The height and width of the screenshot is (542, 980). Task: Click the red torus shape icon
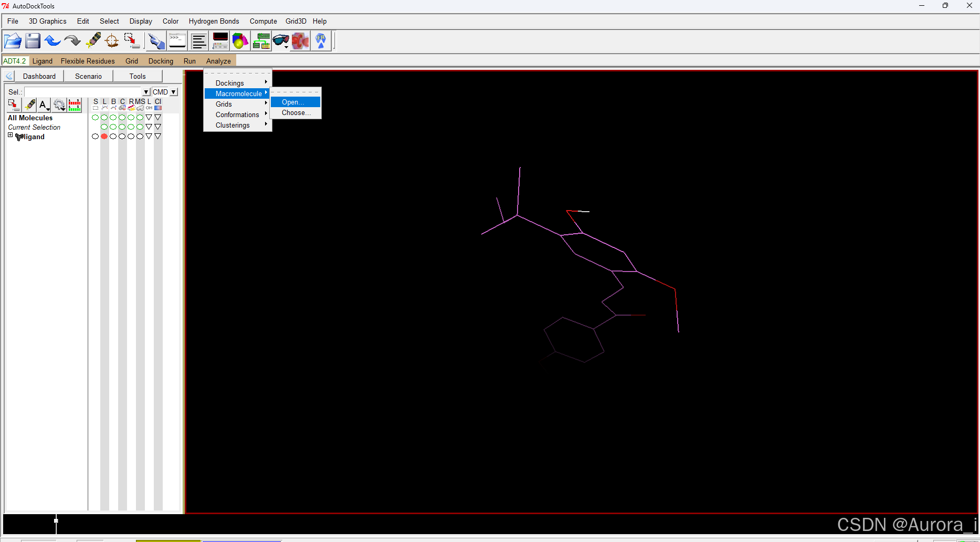click(x=301, y=41)
